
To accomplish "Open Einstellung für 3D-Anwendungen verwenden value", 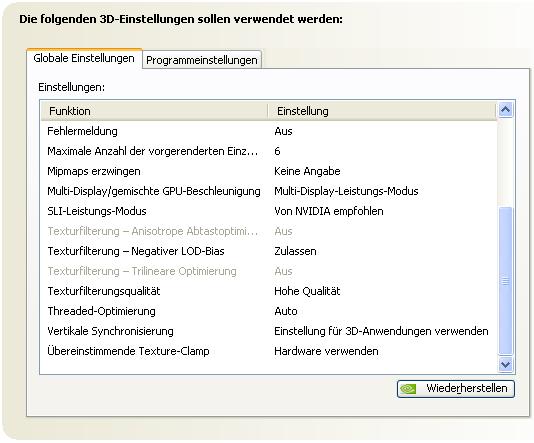I will click(381, 331).
